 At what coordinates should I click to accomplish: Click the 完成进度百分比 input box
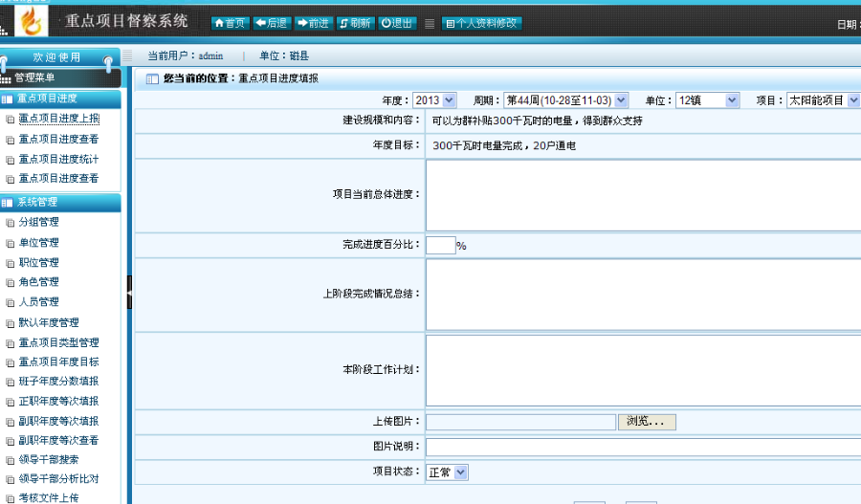click(440, 246)
